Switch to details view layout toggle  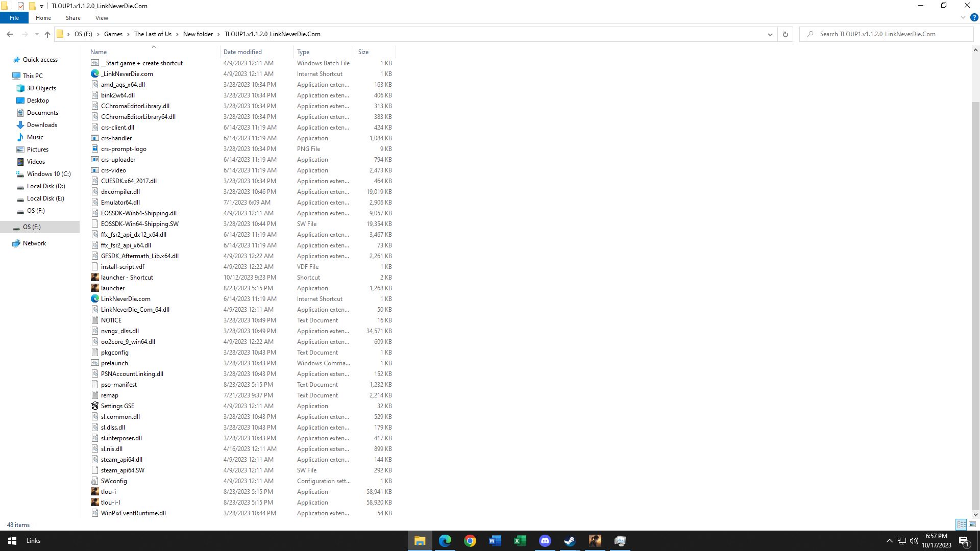pos(961,524)
